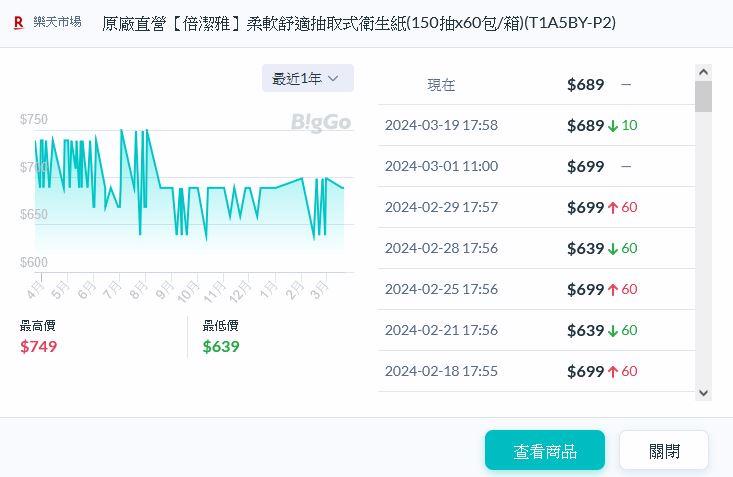Click the 關閉 button
The image size is (733, 477).
point(663,451)
